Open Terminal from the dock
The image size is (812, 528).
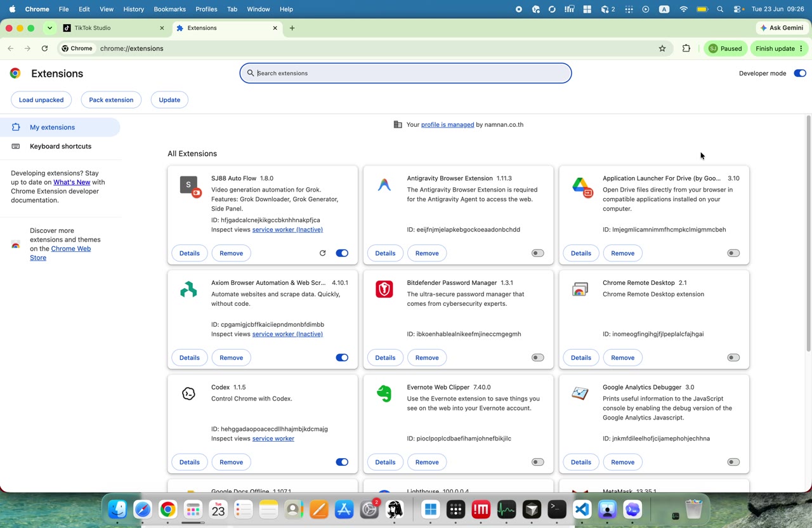pyautogui.click(x=557, y=509)
